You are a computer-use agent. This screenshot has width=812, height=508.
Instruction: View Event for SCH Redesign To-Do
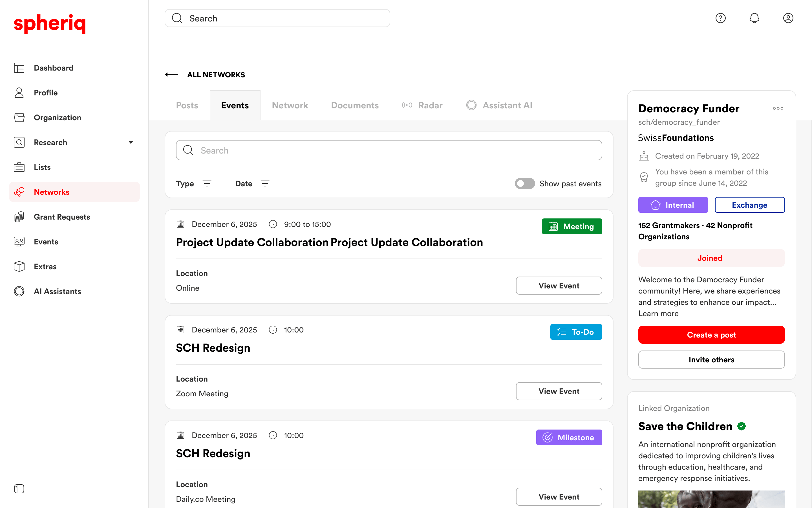point(559,391)
